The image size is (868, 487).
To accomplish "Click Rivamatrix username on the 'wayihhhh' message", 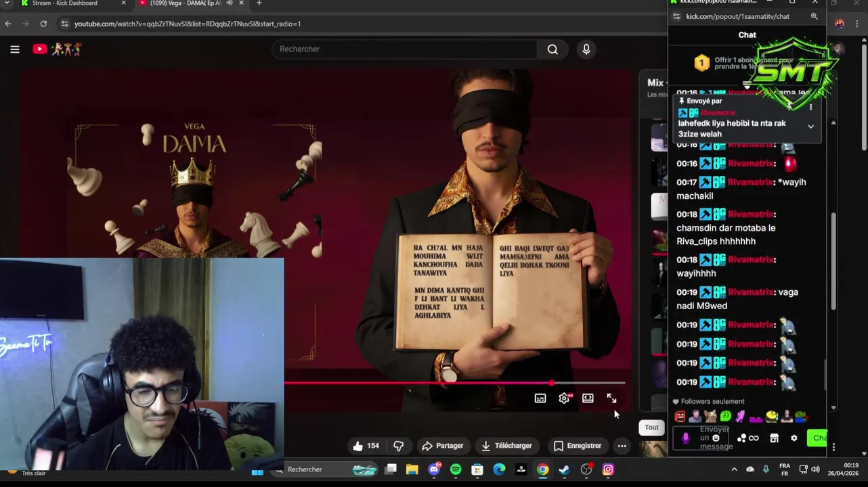I will point(750,260).
